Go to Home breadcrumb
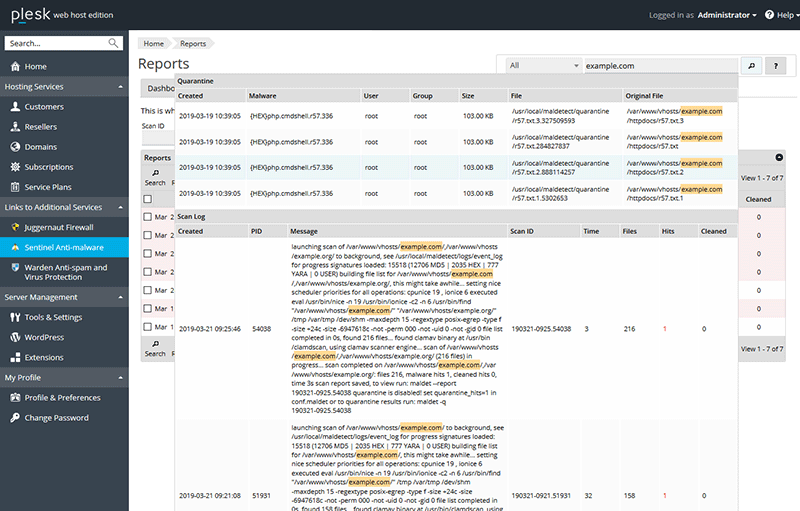Image resolution: width=800 pixels, height=511 pixels. coord(154,43)
